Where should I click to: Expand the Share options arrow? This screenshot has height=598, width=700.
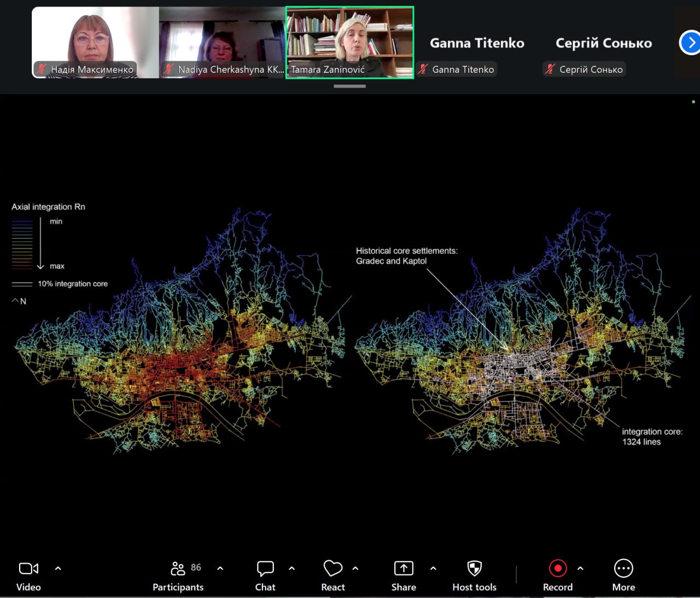433,568
